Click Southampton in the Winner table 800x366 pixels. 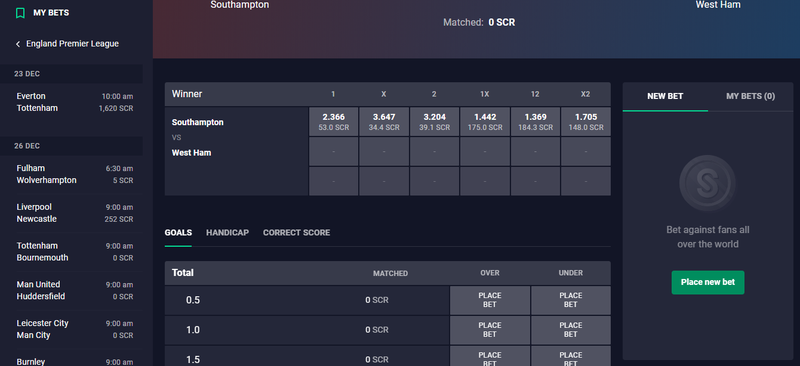coord(197,123)
